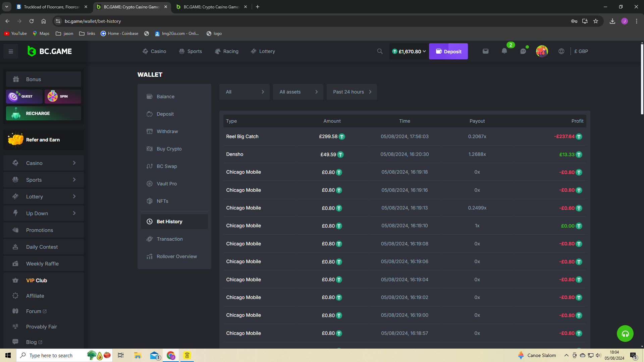Click the browser bookmark star icon
This screenshot has height=362, width=644.
[596, 21]
